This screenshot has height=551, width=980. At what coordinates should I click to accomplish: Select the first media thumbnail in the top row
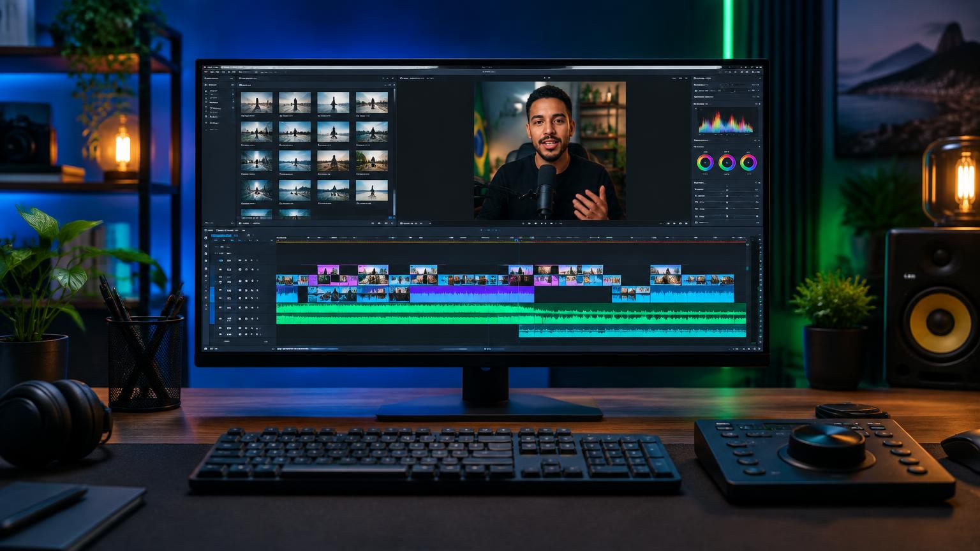(256, 102)
